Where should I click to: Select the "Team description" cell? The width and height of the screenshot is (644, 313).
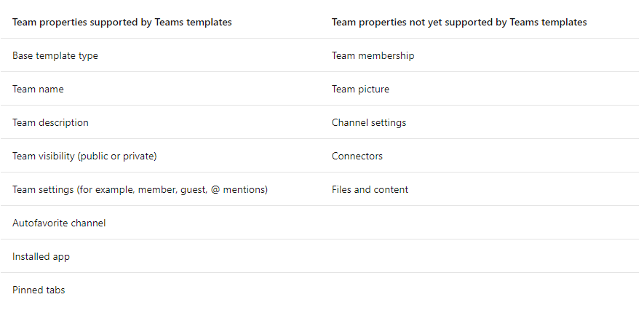coord(50,123)
